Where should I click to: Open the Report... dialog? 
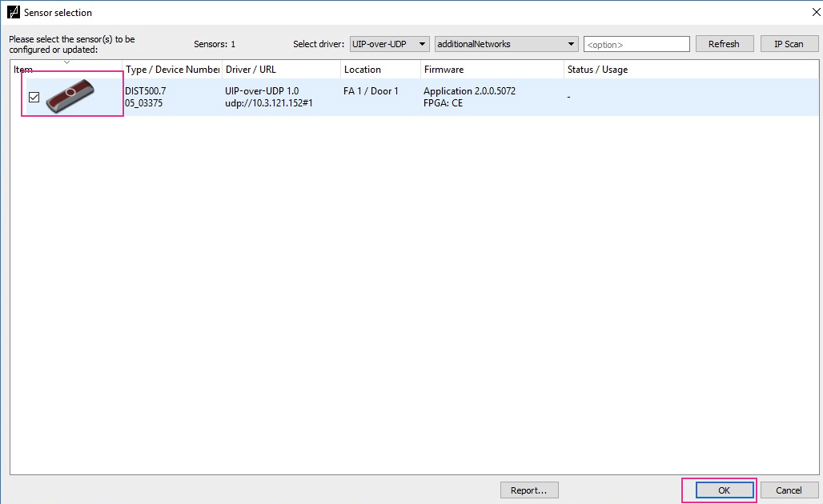pos(528,490)
